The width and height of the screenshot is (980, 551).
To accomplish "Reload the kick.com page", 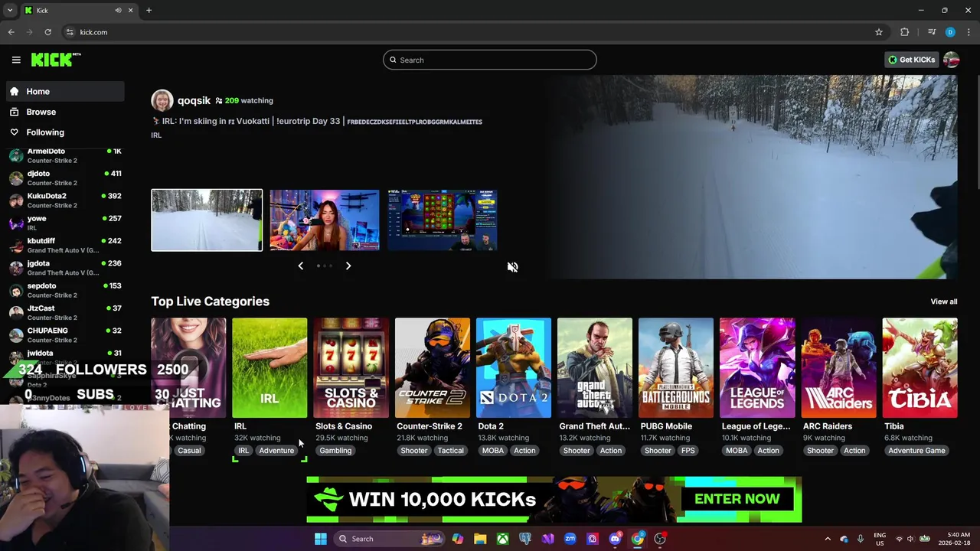I will (x=47, y=32).
